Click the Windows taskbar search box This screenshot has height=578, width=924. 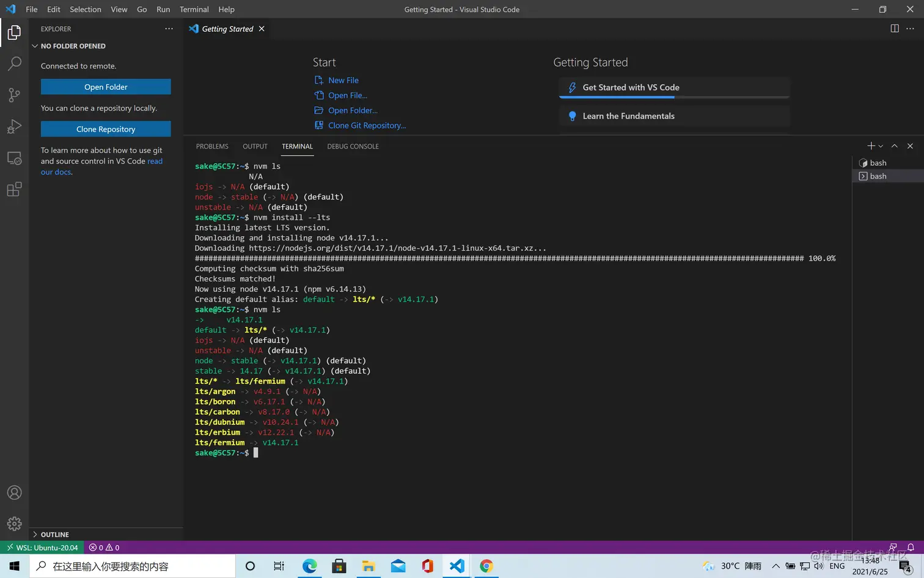click(132, 566)
